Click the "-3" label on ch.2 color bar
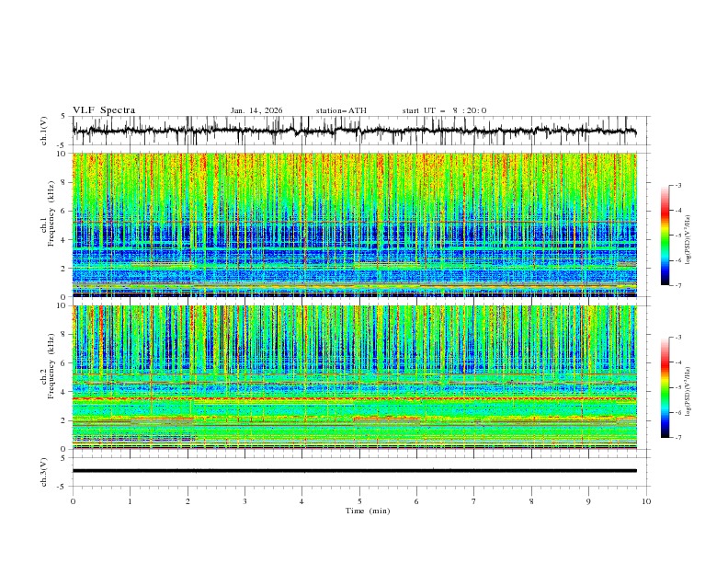Image resolution: width=728 pixels, height=563 pixels. [677, 338]
